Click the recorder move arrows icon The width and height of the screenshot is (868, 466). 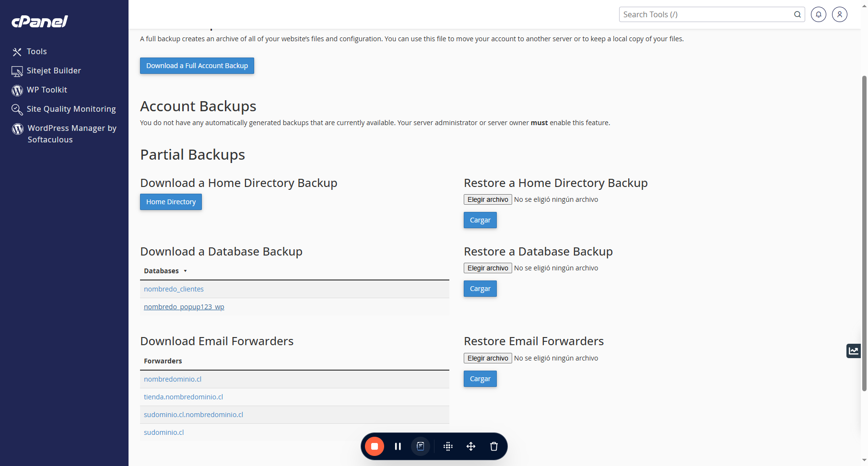click(471, 446)
